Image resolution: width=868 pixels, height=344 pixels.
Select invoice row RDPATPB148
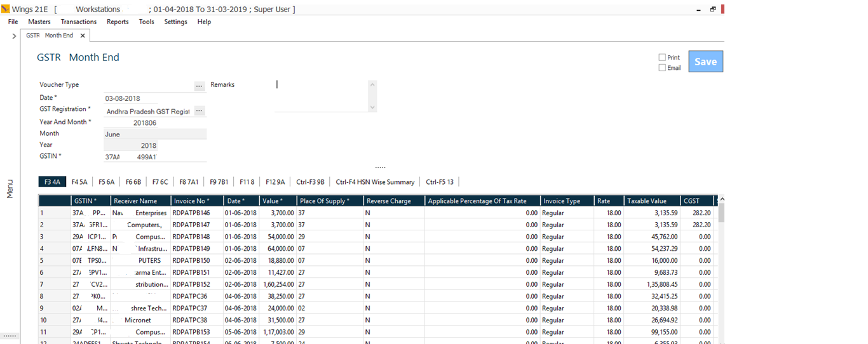[x=191, y=237]
